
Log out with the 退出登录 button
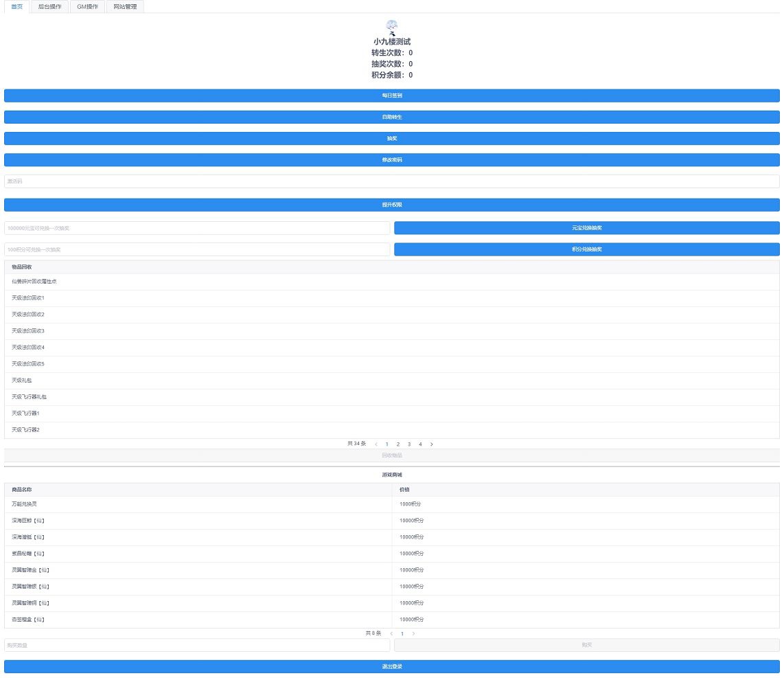392,666
